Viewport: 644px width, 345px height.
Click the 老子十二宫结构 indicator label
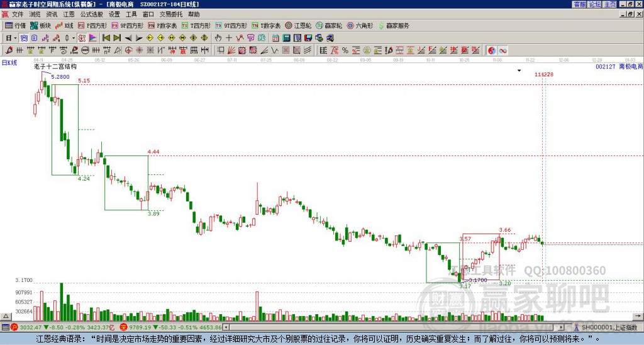55,66
